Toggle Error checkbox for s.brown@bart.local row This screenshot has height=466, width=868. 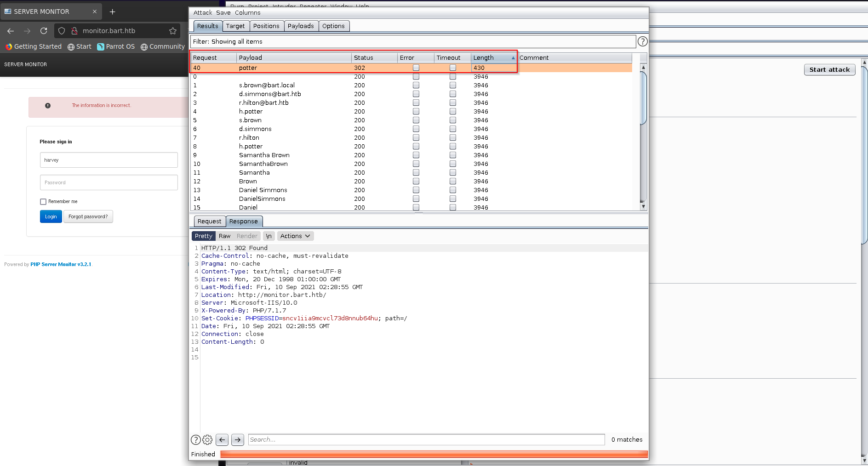[416, 85]
